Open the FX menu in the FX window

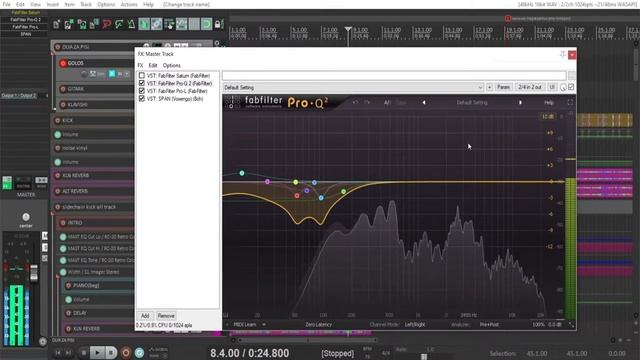(x=140, y=65)
